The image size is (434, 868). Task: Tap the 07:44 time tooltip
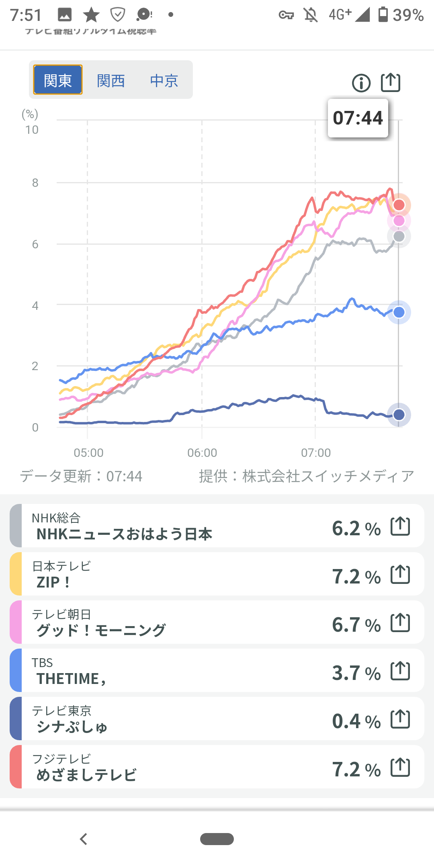(358, 118)
